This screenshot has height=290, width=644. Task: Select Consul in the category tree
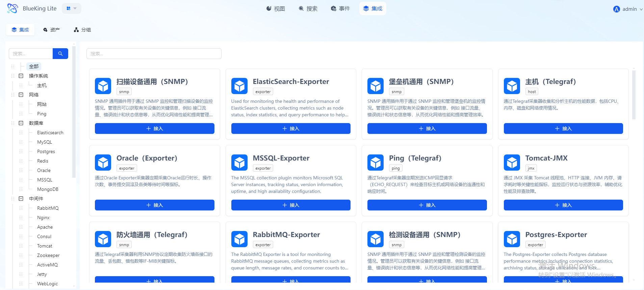[x=44, y=236]
